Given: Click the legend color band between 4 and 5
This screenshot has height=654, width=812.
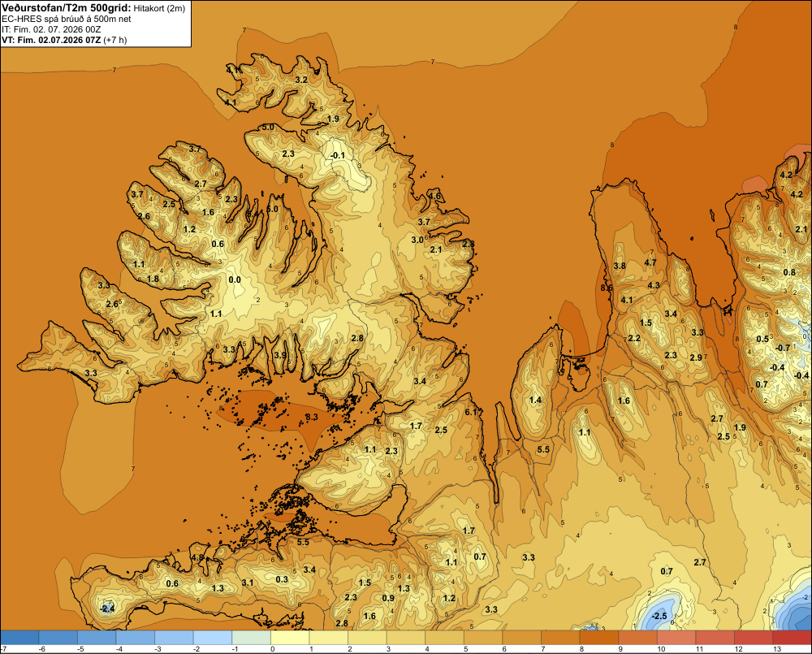Looking at the screenshot, I should (x=444, y=638).
